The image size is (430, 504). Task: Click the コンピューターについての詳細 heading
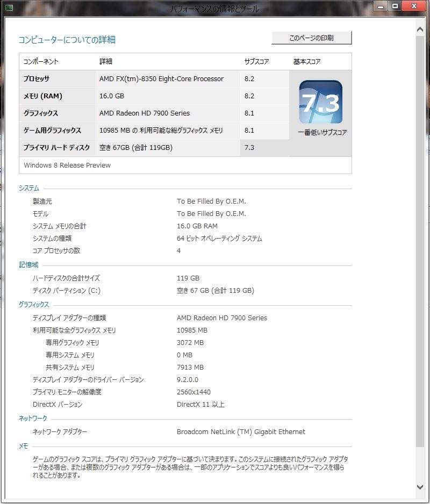click(67, 40)
